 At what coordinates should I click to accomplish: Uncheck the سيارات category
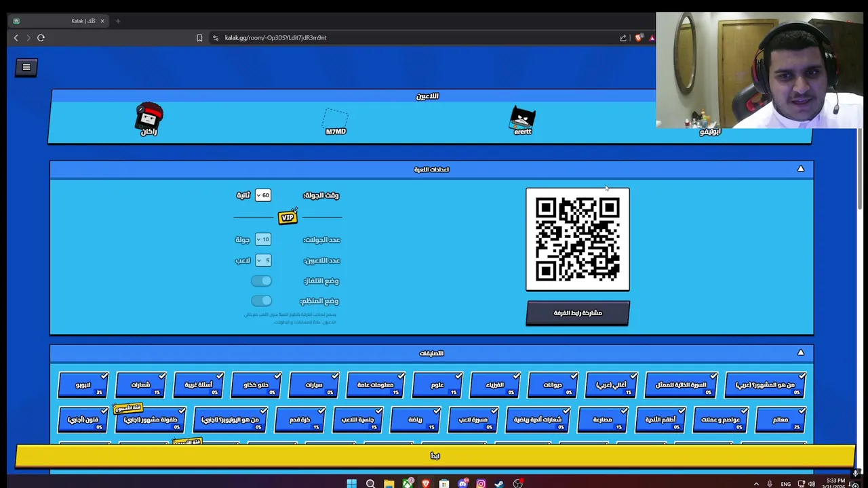pyautogui.click(x=314, y=384)
